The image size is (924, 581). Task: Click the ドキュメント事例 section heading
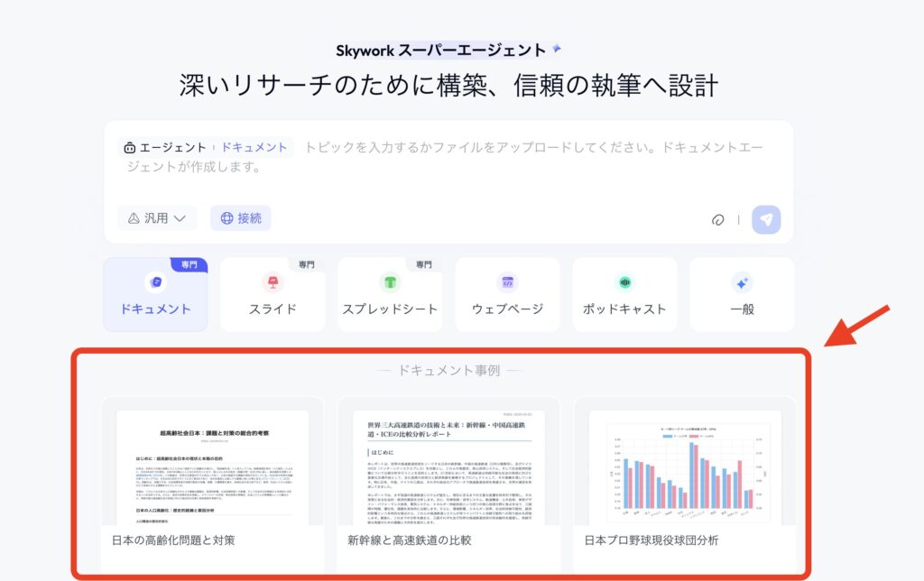[x=449, y=370]
